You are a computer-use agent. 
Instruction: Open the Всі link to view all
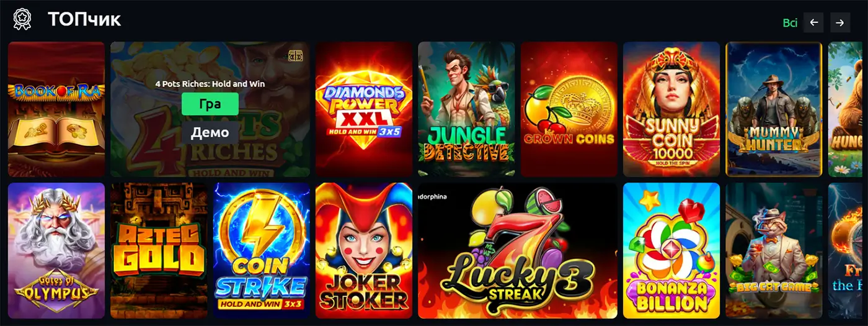point(790,22)
